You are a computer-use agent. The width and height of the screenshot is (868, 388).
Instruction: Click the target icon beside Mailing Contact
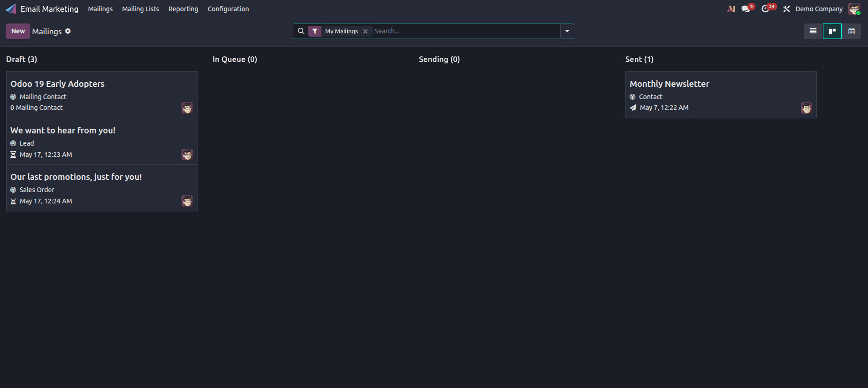point(13,97)
